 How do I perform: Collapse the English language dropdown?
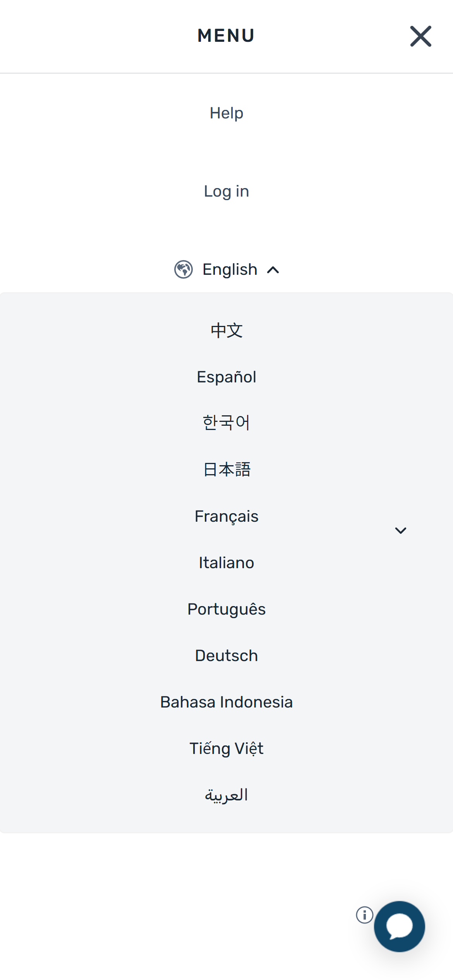[230, 269]
